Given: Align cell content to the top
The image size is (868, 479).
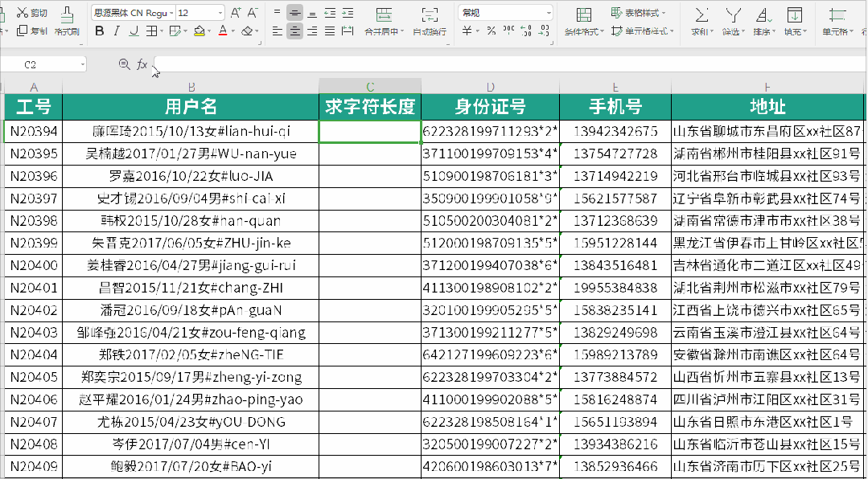Looking at the screenshot, I should [278, 14].
